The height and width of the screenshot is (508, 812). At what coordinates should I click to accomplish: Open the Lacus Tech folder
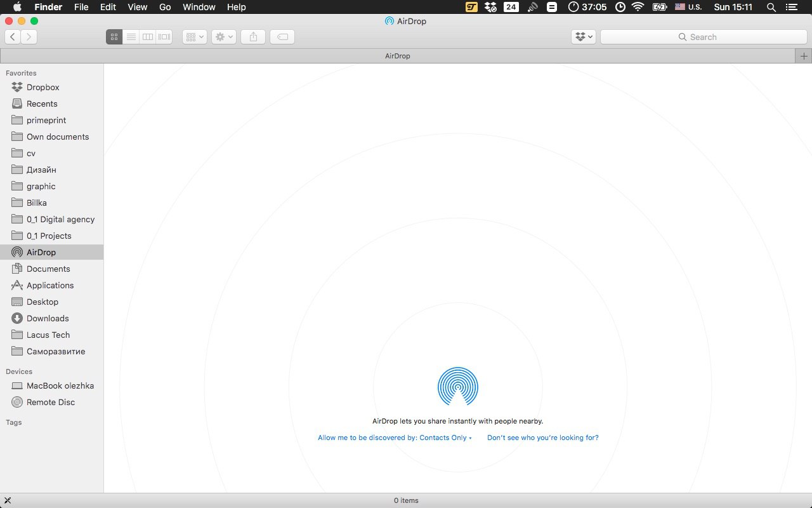(51, 335)
